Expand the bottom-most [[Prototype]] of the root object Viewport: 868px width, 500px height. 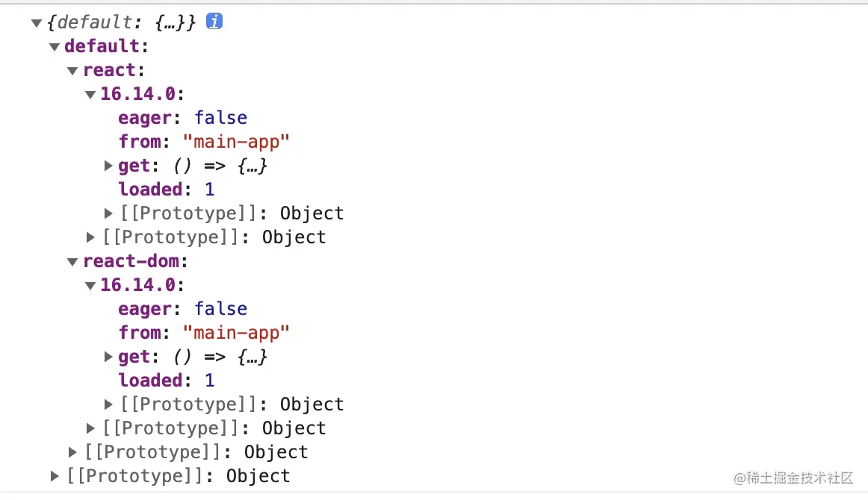[x=55, y=476]
